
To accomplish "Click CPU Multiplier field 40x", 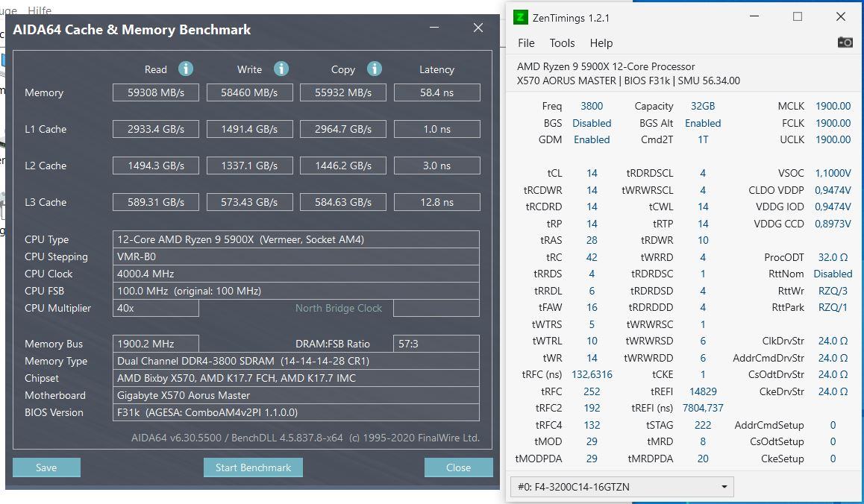I will [x=156, y=308].
